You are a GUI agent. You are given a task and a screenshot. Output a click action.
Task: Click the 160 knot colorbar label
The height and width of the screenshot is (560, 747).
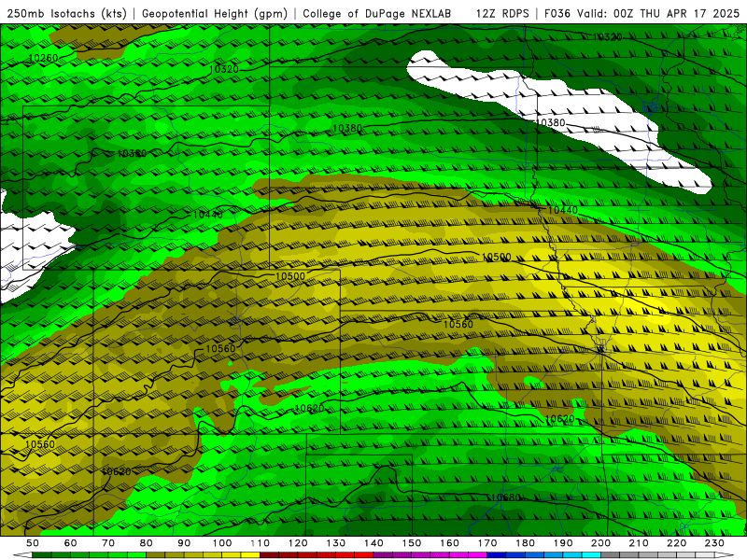pos(449,543)
